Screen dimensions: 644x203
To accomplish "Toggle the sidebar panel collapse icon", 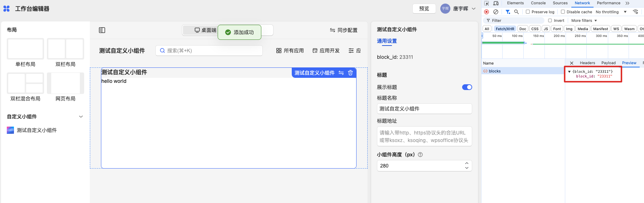I will pyautogui.click(x=102, y=30).
